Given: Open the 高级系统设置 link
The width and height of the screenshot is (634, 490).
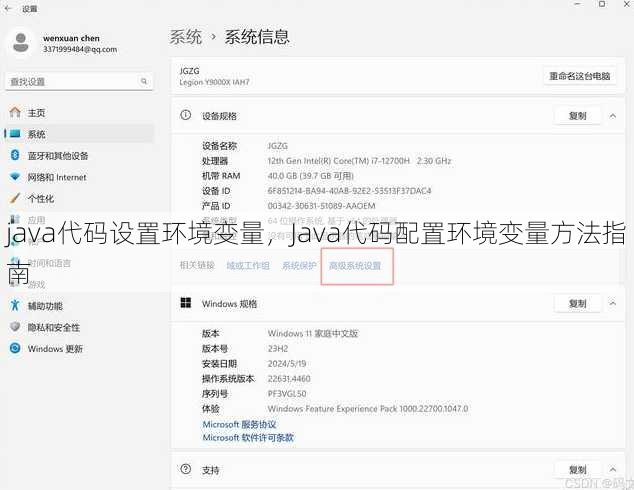Looking at the screenshot, I should point(355,266).
